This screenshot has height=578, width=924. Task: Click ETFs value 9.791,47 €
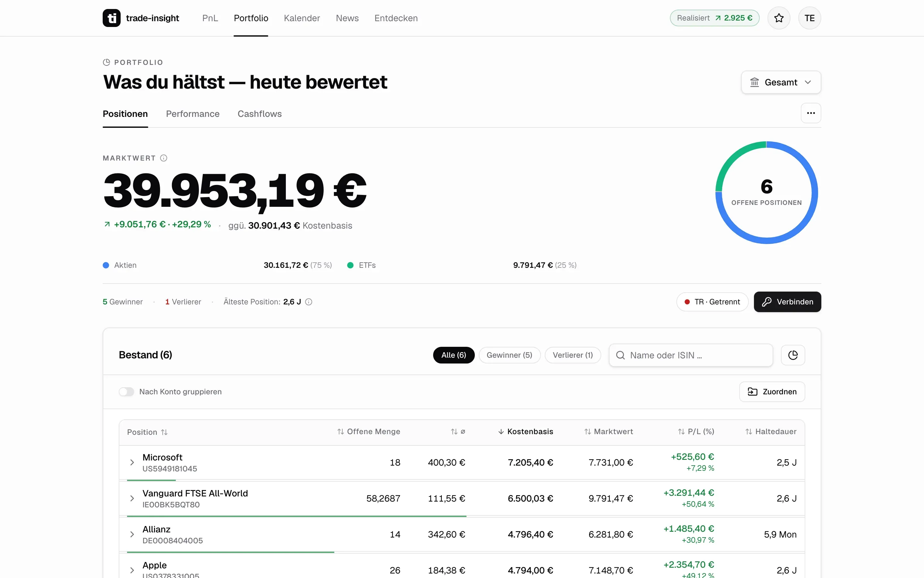(533, 265)
